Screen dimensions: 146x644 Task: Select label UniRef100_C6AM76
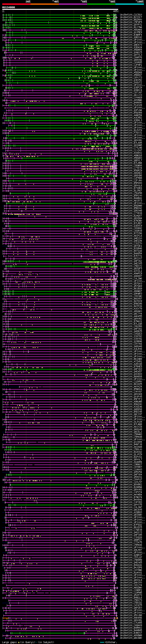tap(131, 58)
